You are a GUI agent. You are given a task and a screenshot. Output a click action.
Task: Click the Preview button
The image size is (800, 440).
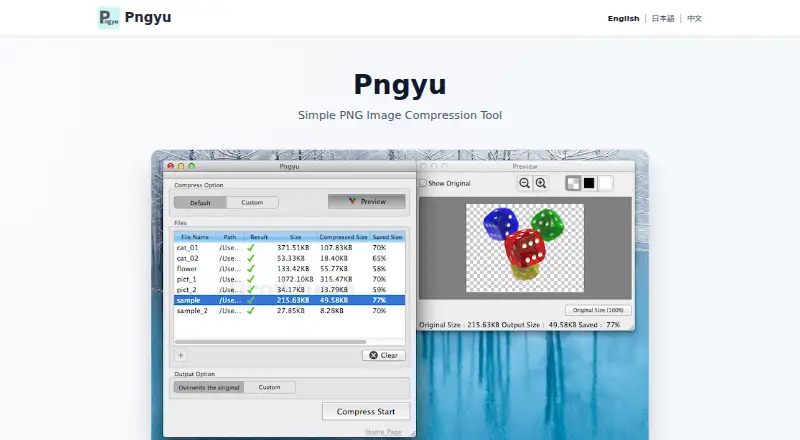(x=367, y=202)
